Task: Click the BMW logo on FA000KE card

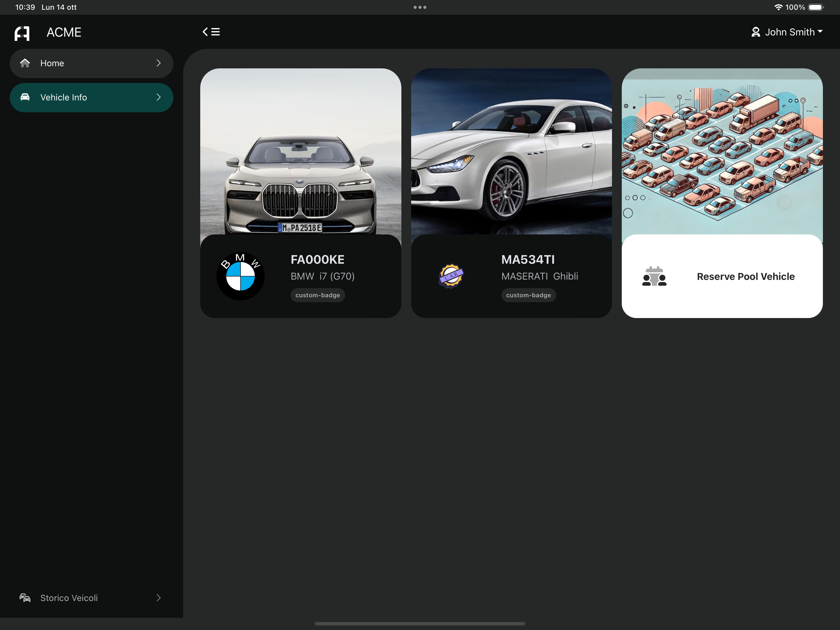Action: (x=241, y=276)
